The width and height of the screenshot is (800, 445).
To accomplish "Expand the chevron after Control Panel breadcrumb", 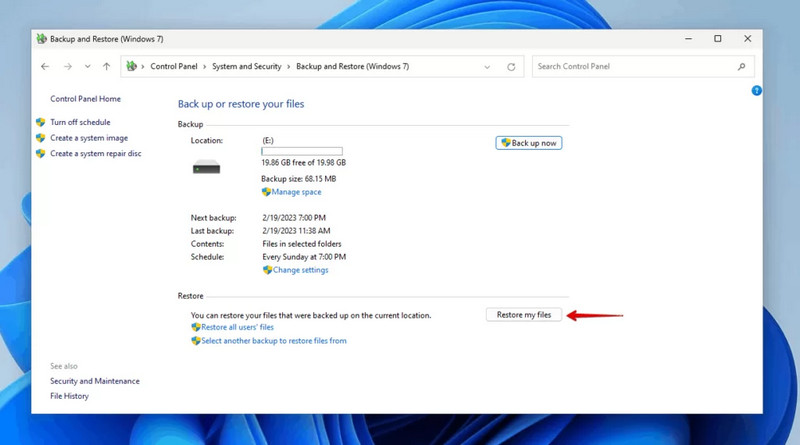I will click(205, 67).
